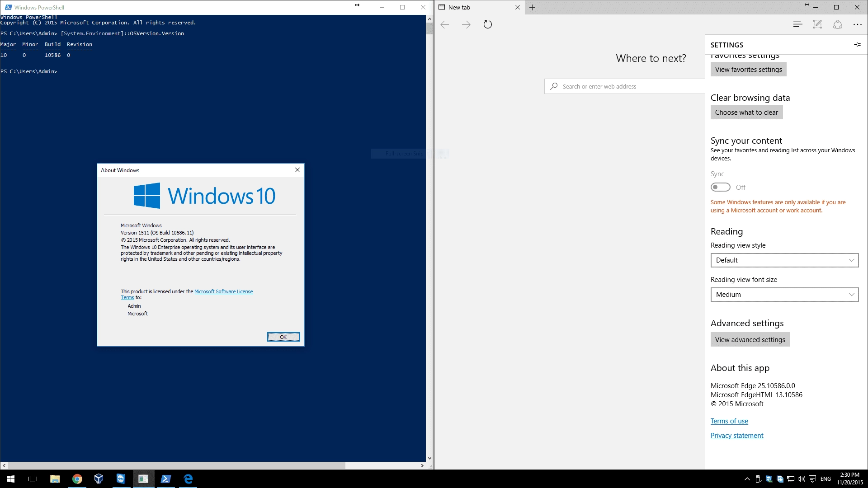868x488 pixels.
Task: Open Task View on the taskbar
Action: pos(33,479)
